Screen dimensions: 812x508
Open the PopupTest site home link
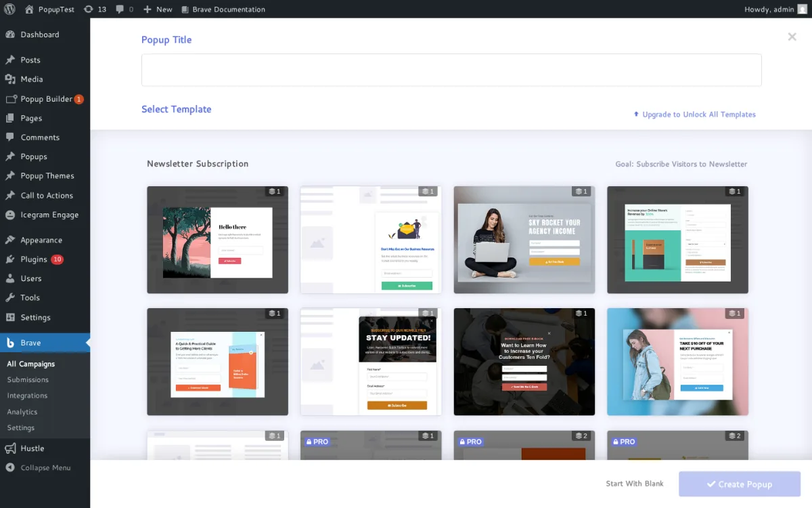point(49,9)
